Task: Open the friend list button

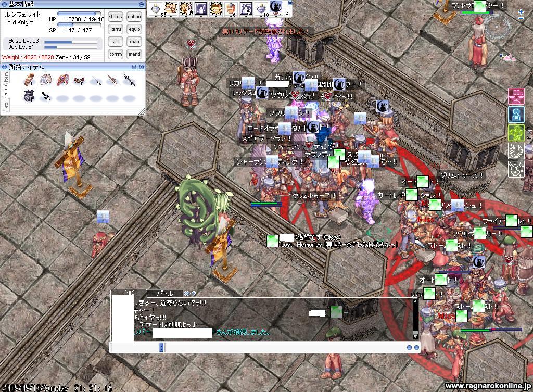Action: click(x=134, y=54)
